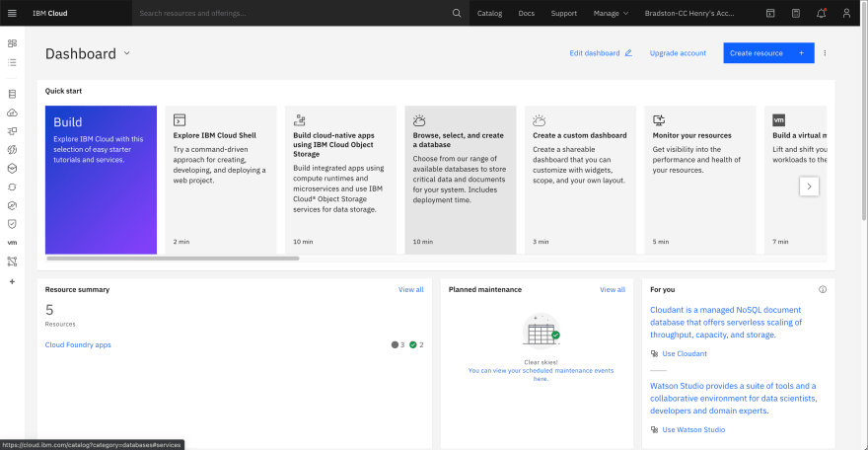Click the Quick start heading
This screenshot has height=450, width=868.
click(63, 91)
